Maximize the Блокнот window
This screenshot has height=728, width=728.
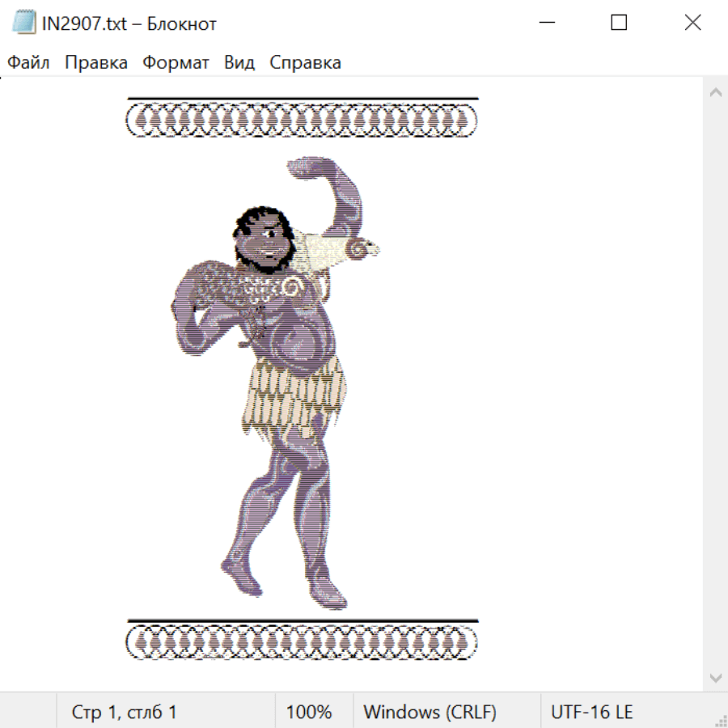tap(619, 23)
